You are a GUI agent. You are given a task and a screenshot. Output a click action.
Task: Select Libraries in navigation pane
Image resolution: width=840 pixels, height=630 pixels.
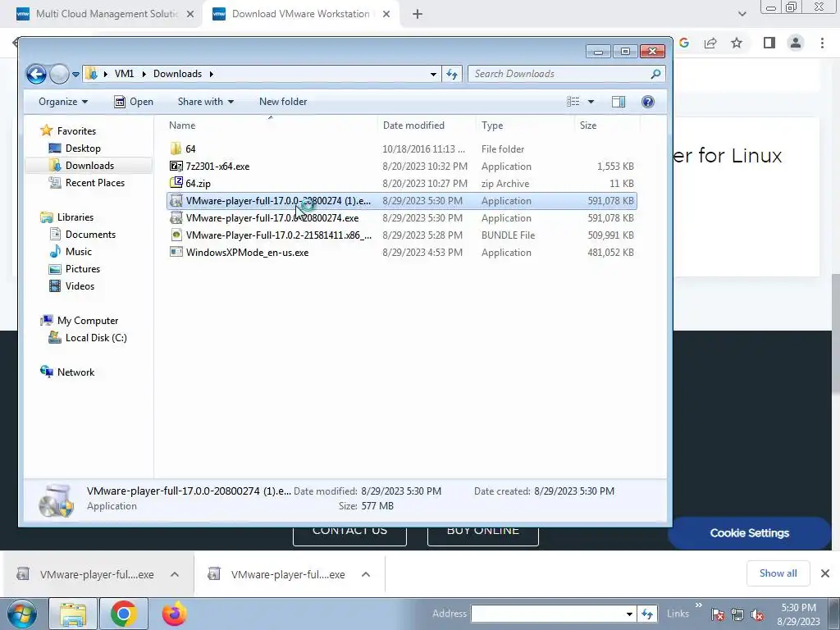pos(75,217)
